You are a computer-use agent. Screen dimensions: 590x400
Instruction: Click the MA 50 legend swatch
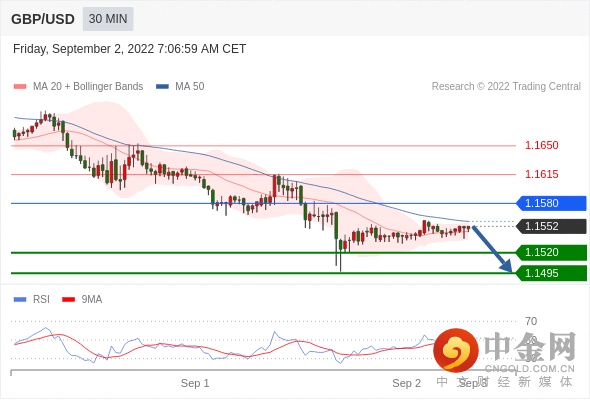click(x=162, y=87)
